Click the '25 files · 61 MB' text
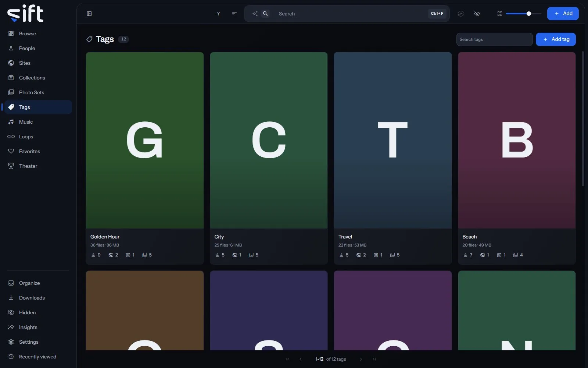The height and width of the screenshot is (368, 588). (228, 245)
